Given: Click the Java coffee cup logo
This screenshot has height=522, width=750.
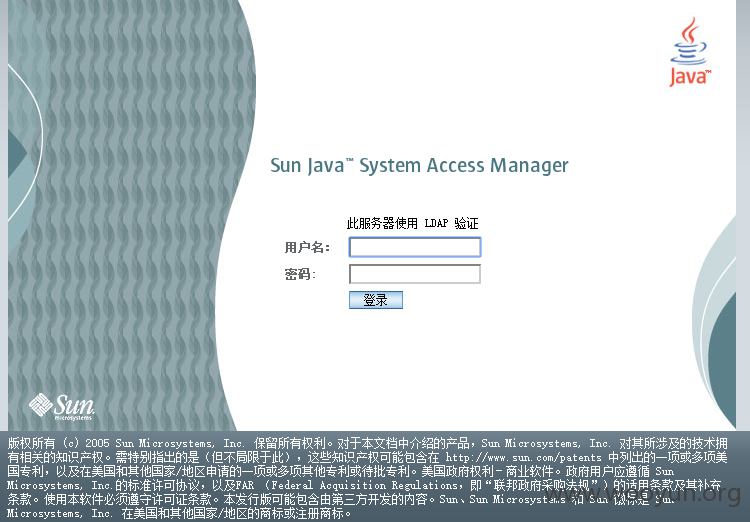Looking at the screenshot, I should 690,52.
